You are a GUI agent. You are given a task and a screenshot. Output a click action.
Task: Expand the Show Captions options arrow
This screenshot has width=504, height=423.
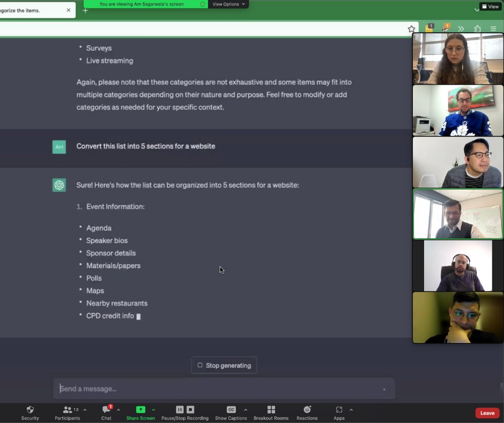tap(246, 410)
